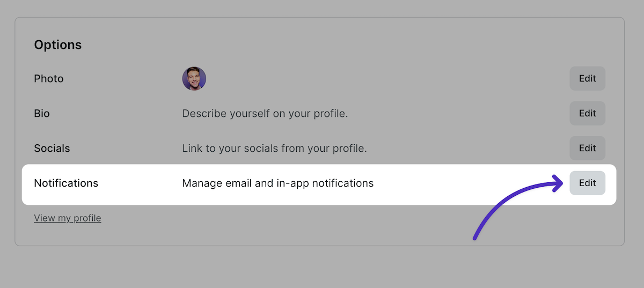The width and height of the screenshot is (644, 288).
Task: Open Notifications settings via Edit button
Action: pyautogui.click(x=587, y=183)
